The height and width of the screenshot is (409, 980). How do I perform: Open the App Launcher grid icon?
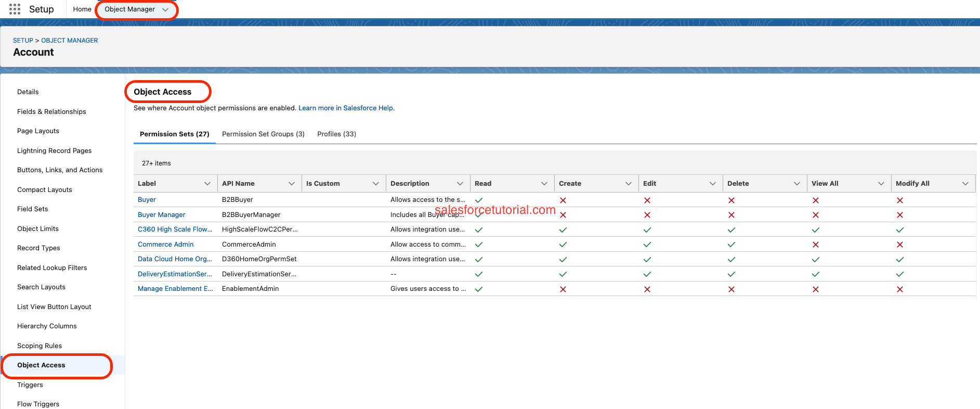coord(15,9)
